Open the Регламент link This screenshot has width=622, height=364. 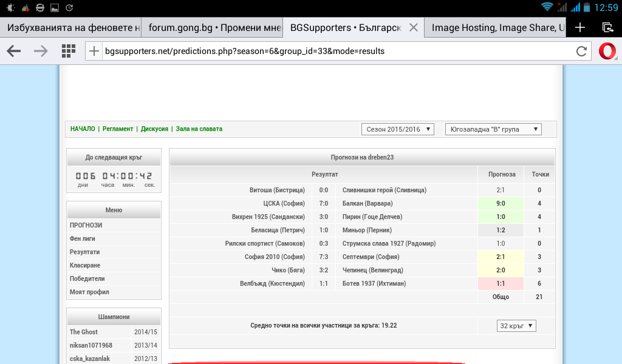pyautogui.click(x=118, y=129)
